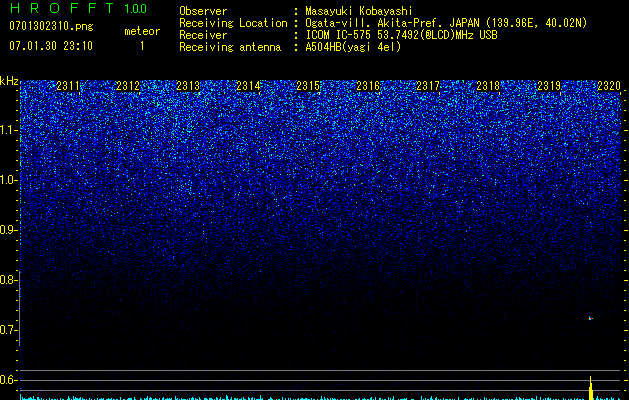The image size is (629, 400).
Task: Click the antenna A504HB(yagi 4el) text
Action: click(x=353, y=47)
